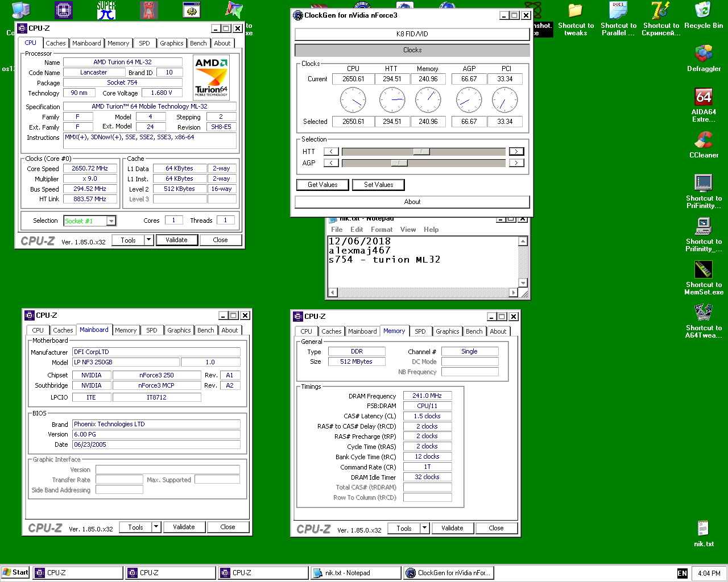
Task: Click the CPU-Z Memory window title icon
Action: (298, 316)
